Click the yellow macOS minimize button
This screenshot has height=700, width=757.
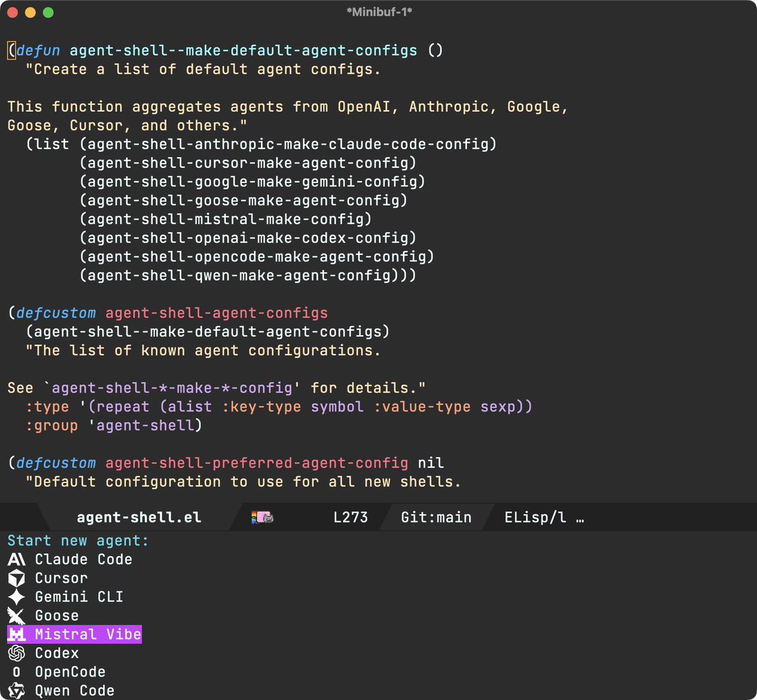point(30,13)
